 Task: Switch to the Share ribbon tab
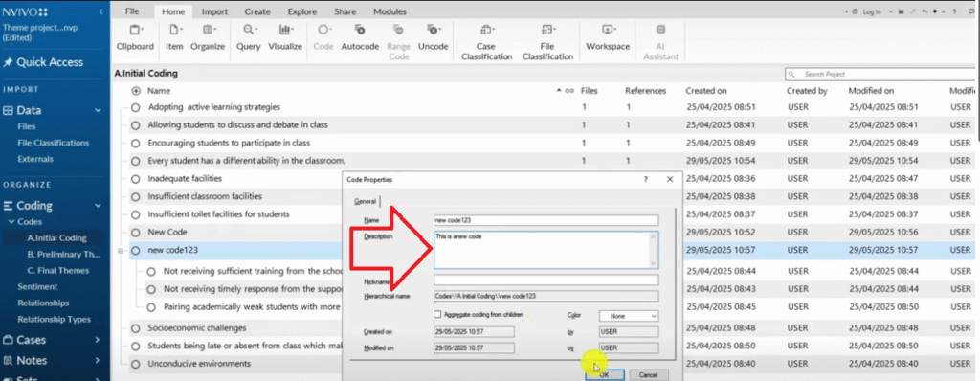345,11
